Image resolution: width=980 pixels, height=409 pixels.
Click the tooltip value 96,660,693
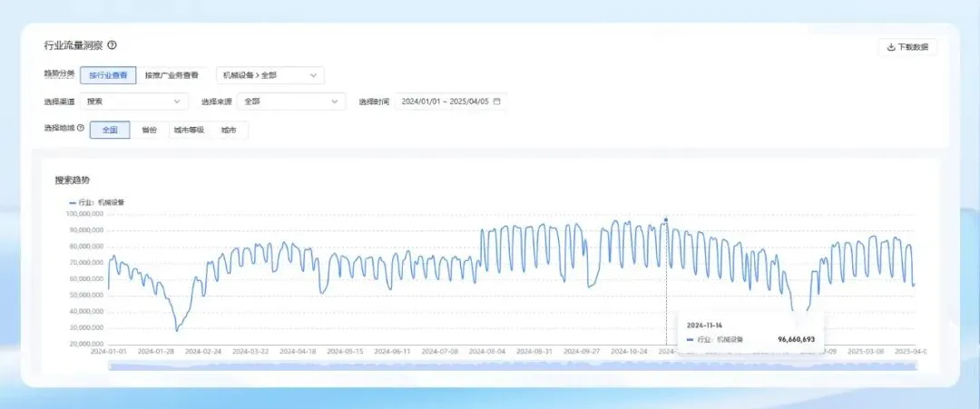point(797,339)
